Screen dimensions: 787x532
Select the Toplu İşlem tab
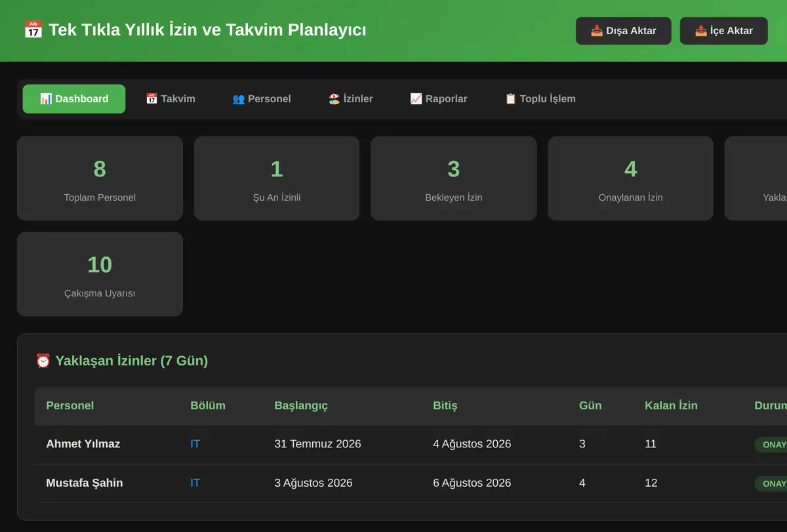coord(540,99)
